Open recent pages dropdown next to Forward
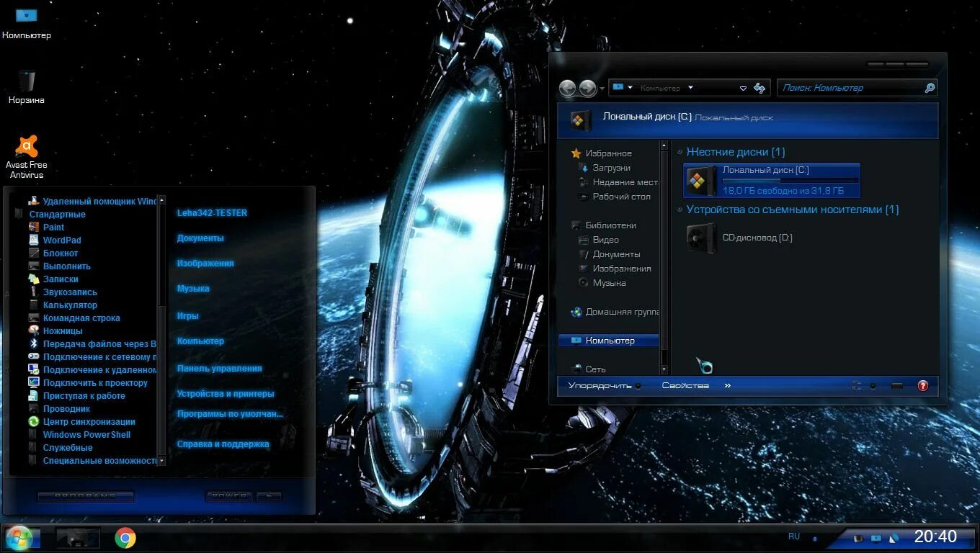980x553 pixels. coord(602,89)
